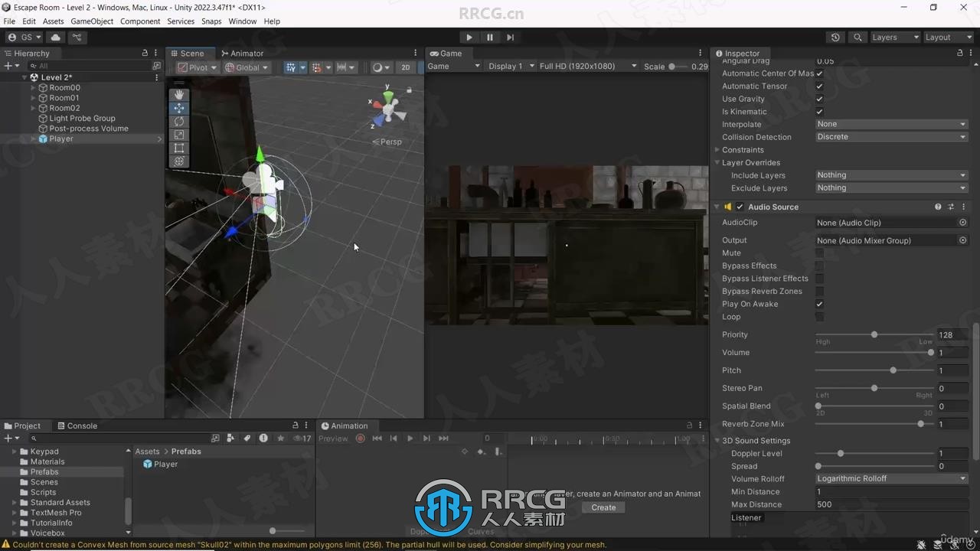980x551 pixels.
Task: Enable the Loop checkbox
Action: [819, 317]
